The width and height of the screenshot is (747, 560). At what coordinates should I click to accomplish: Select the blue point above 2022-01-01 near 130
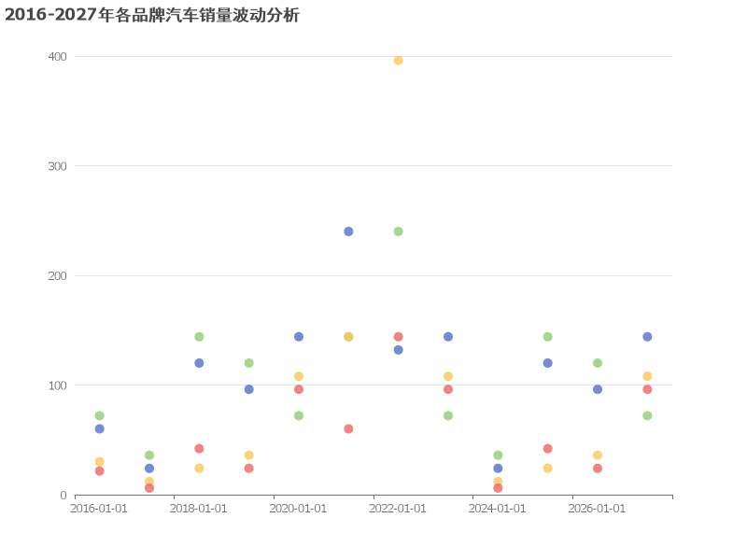[x=399, y=350]
